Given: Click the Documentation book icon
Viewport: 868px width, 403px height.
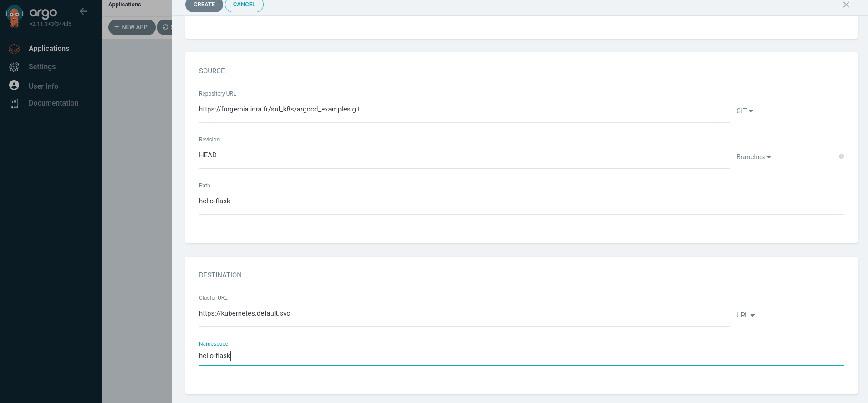Looking at the screenshot, I should [x=14, y=103].
